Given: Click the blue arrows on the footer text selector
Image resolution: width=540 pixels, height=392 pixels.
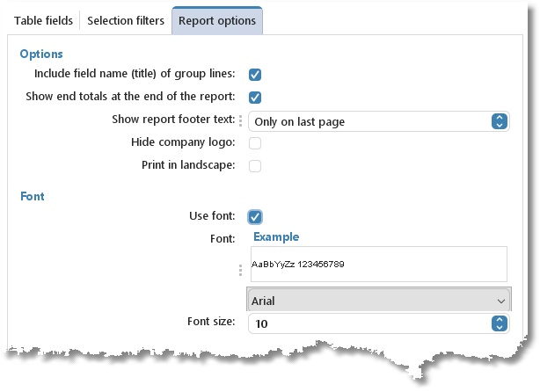Looking at the screenshot, I should point(500,121).
